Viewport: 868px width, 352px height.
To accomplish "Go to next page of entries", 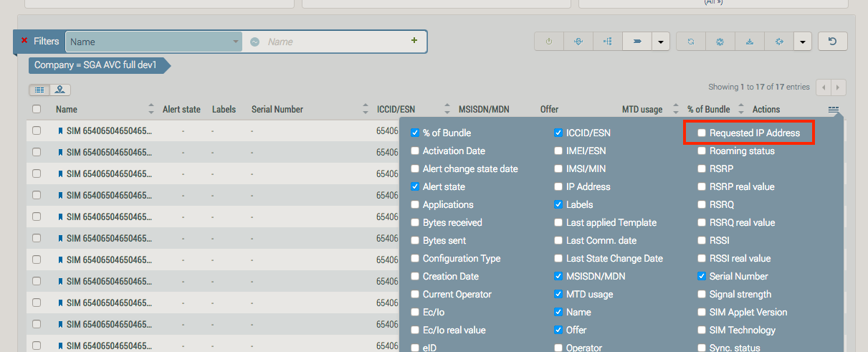I will pos(839,87).
